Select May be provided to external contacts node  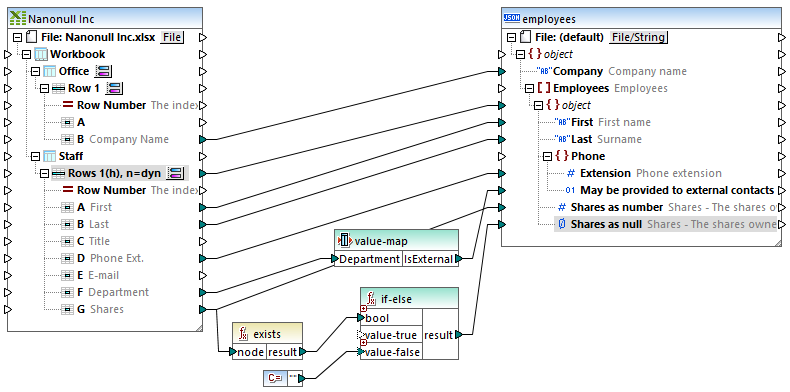pos(670,190)
